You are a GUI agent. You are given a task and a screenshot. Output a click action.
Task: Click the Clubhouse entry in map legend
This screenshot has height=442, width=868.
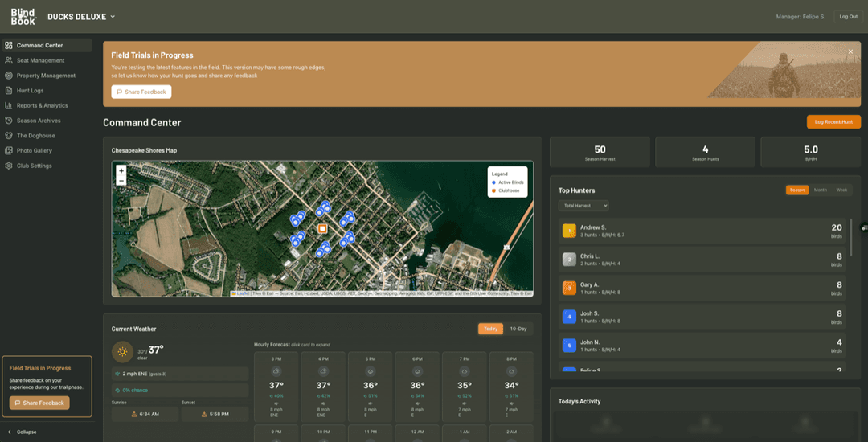pos(505,190)
